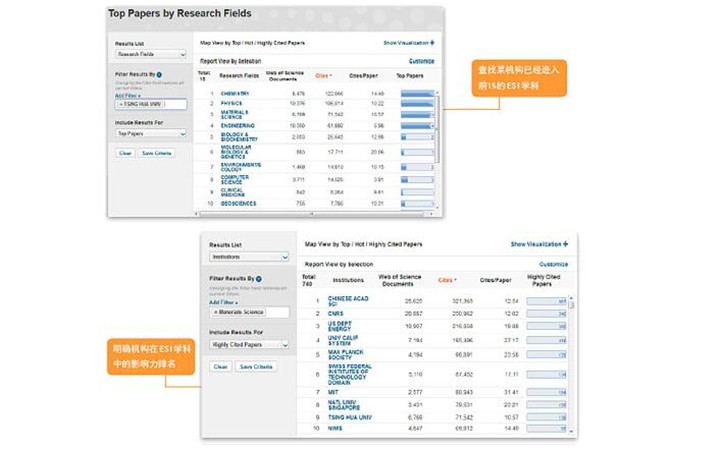
Task: Open the Institutions results list dropdown
Action: pos(248,257)
